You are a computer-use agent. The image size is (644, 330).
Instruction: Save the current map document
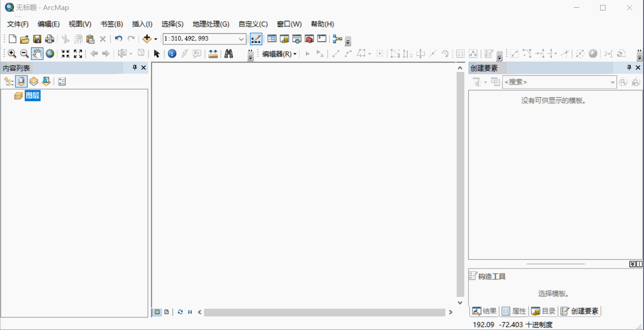[37, 39]
